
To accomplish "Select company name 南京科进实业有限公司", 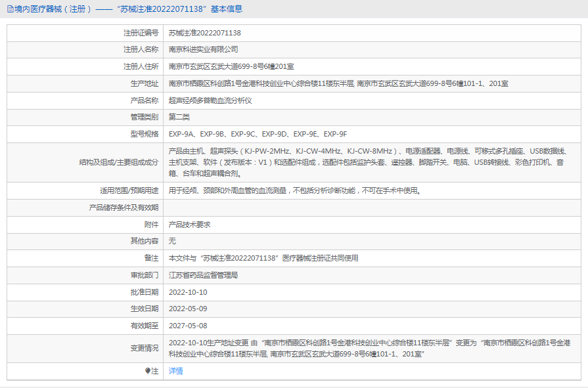I will 203,49.
